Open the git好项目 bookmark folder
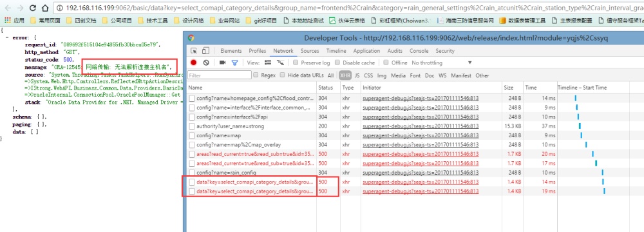The image size is (644, 232). coord(261,20)
